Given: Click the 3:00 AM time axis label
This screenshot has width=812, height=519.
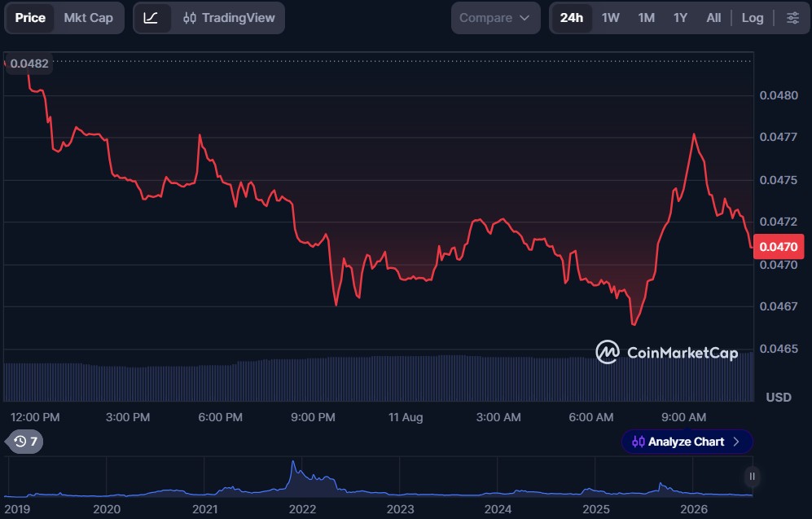Looking at the screenshot, I should pos(498,417).
